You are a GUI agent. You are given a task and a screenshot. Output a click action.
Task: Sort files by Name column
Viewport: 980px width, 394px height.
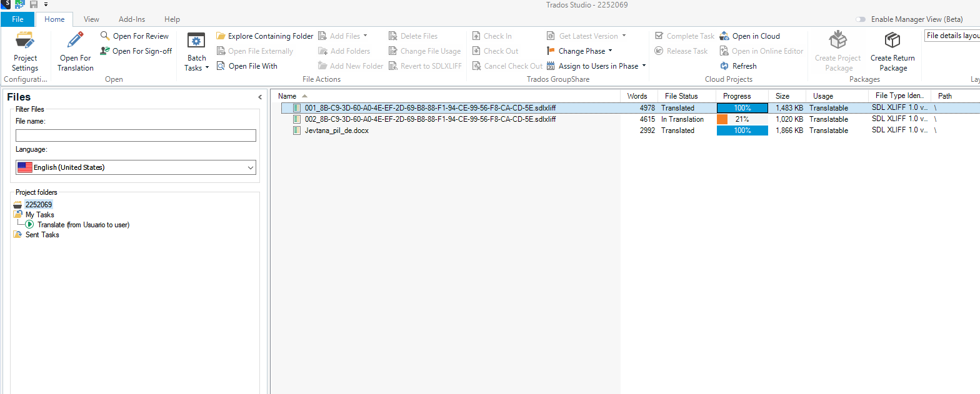[447, 96]
